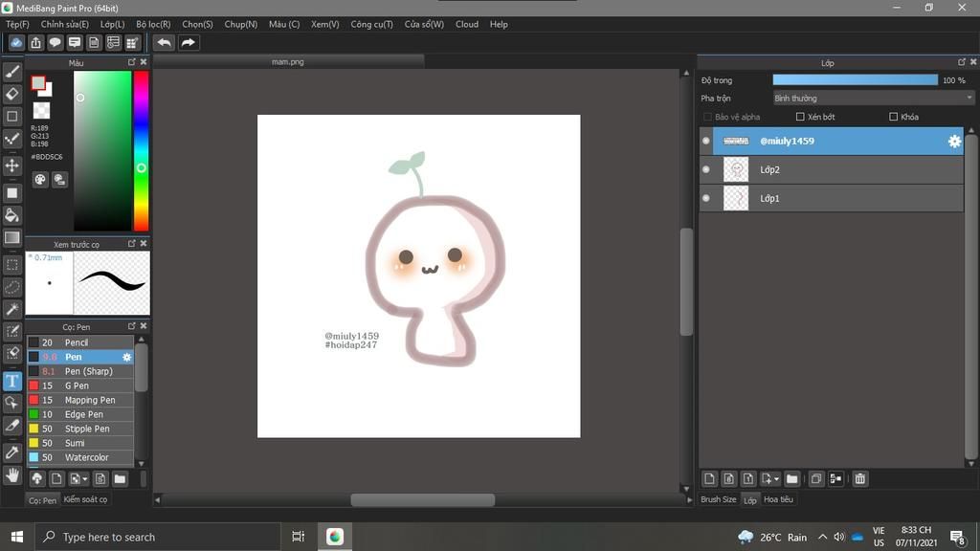This screenshot has height=551, width=980.
Task: Open the Chỉnh sửa(E) menu
Action: 65,24
